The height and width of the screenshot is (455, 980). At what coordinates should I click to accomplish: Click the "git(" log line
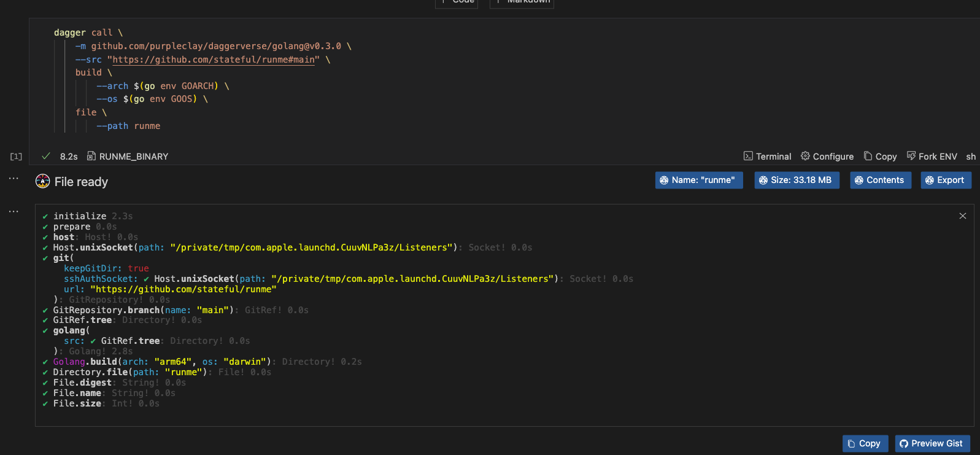point(58,258)
